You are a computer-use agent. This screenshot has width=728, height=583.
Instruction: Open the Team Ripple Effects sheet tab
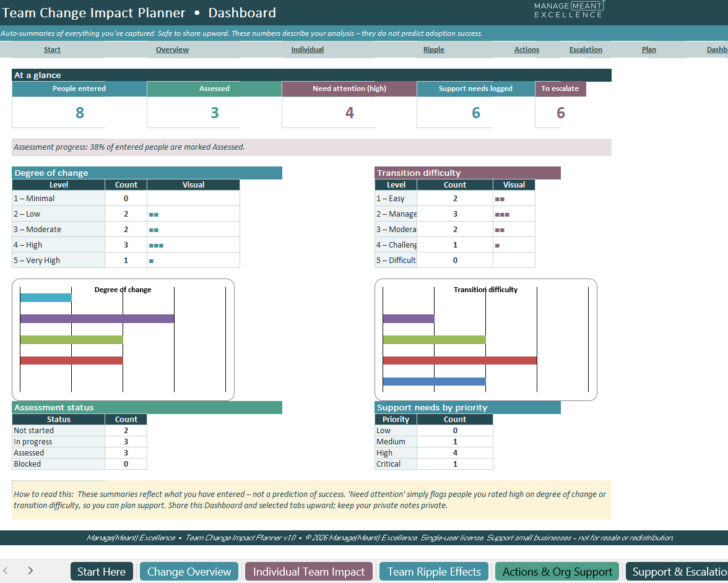(434, 571)
